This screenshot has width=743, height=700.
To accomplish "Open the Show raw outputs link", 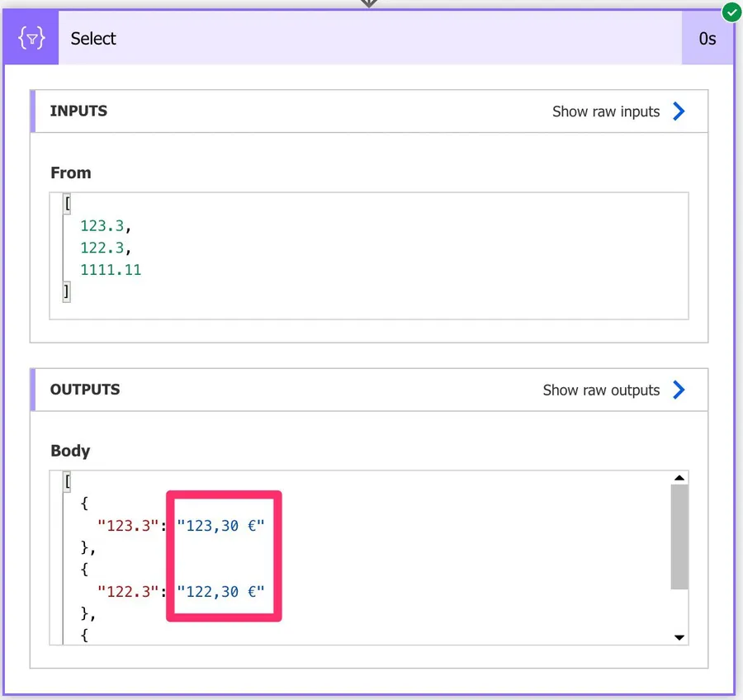I will point(600,390).
